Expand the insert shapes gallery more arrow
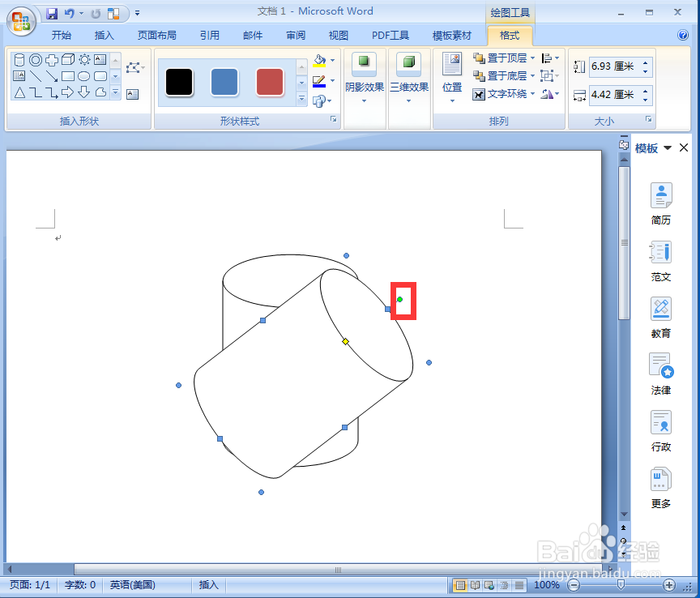Viewport: 700px width, 598px height. click(115, 92)
